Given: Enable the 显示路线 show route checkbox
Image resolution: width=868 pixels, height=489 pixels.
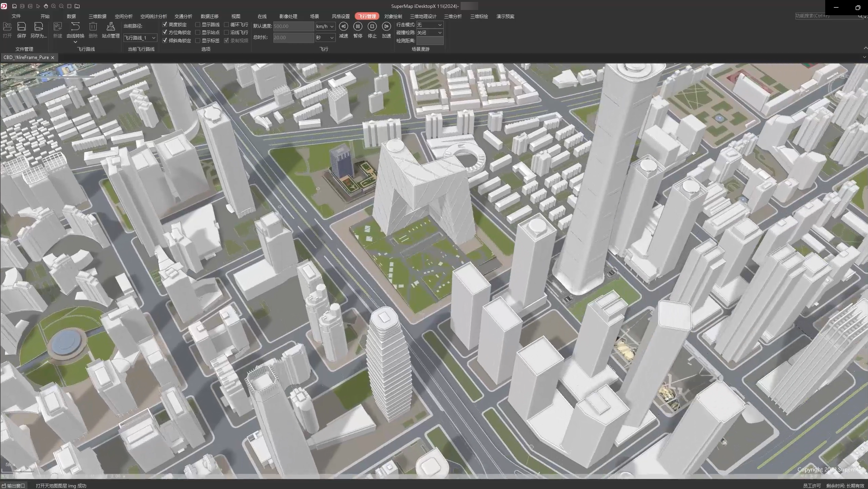Looking at the screenshot, I should 198,24.
